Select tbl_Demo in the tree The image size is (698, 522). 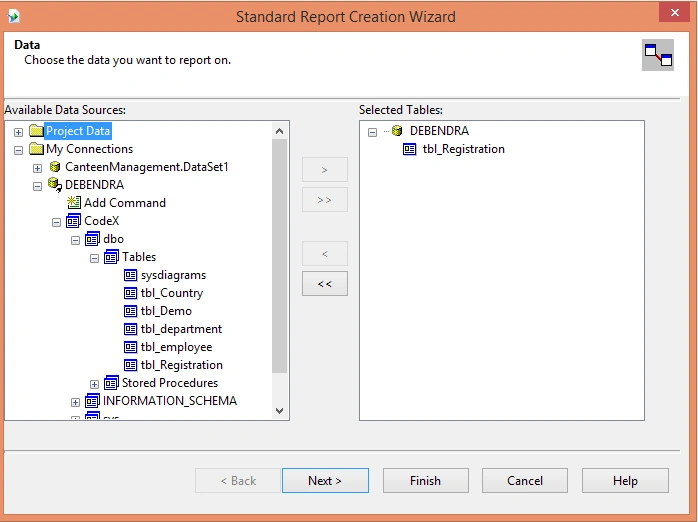pos(166,311)
